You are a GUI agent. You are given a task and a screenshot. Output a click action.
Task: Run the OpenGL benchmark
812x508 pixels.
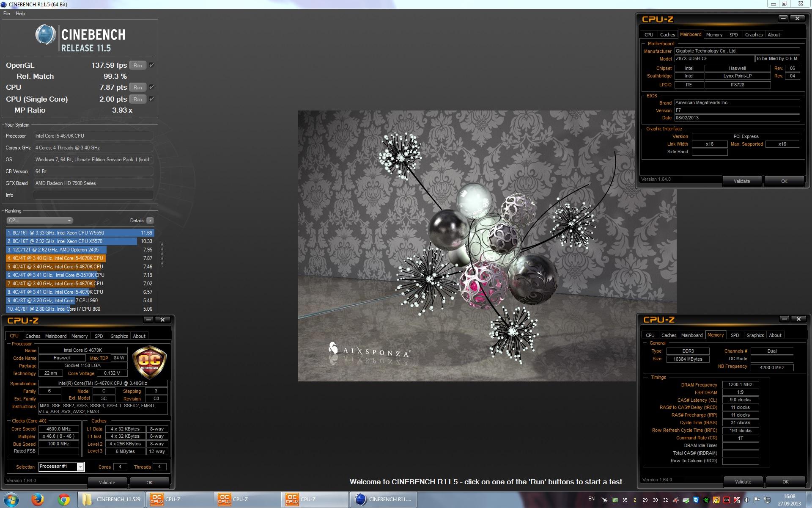click(137, 65)
